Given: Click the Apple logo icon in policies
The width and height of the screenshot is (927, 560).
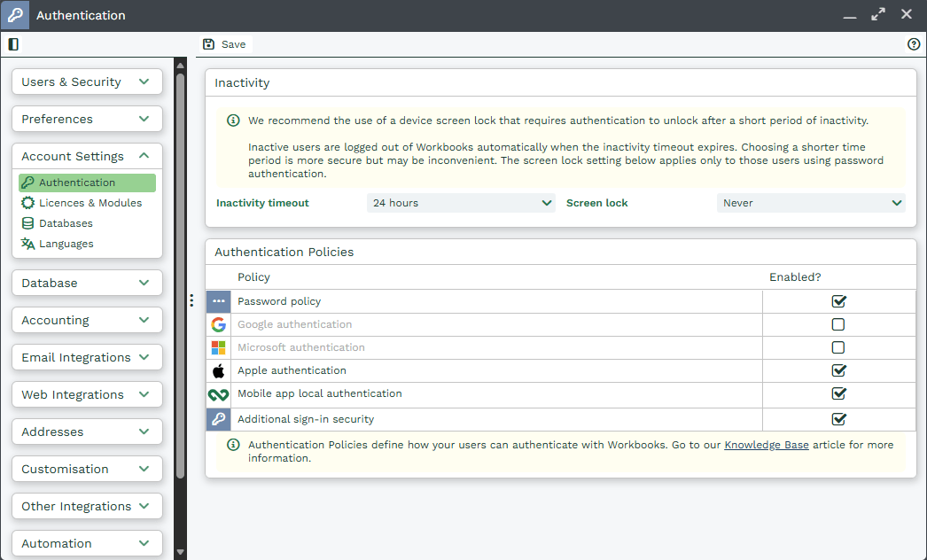Looking at the screenshot, I should [x=218, y=371].
